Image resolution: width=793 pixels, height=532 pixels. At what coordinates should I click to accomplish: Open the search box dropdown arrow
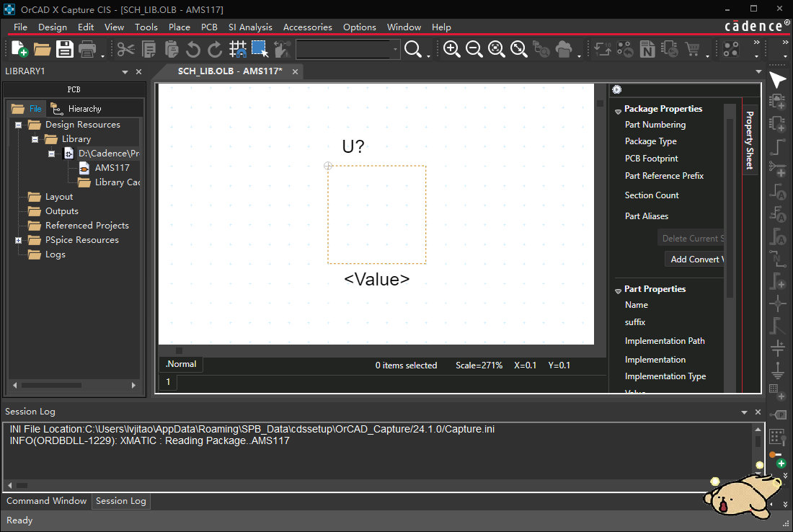coord(395,49)
